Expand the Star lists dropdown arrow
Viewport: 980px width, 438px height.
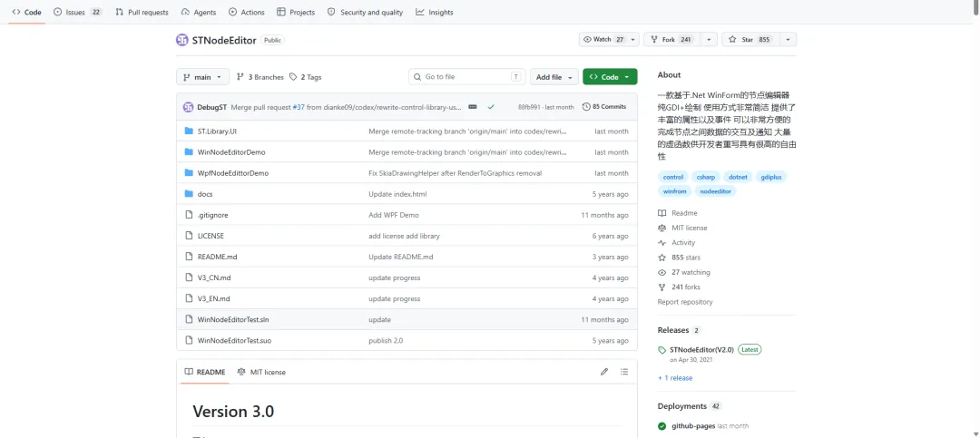point(789,39)
